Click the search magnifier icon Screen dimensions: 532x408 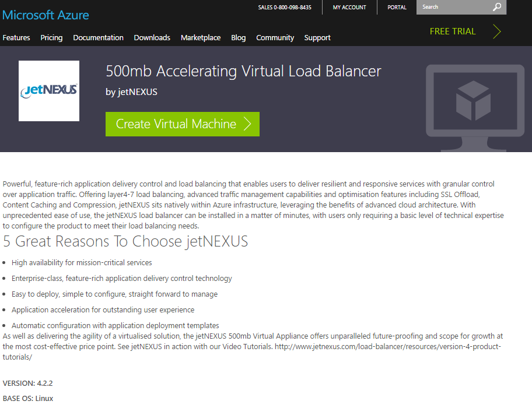coord(497,7)
